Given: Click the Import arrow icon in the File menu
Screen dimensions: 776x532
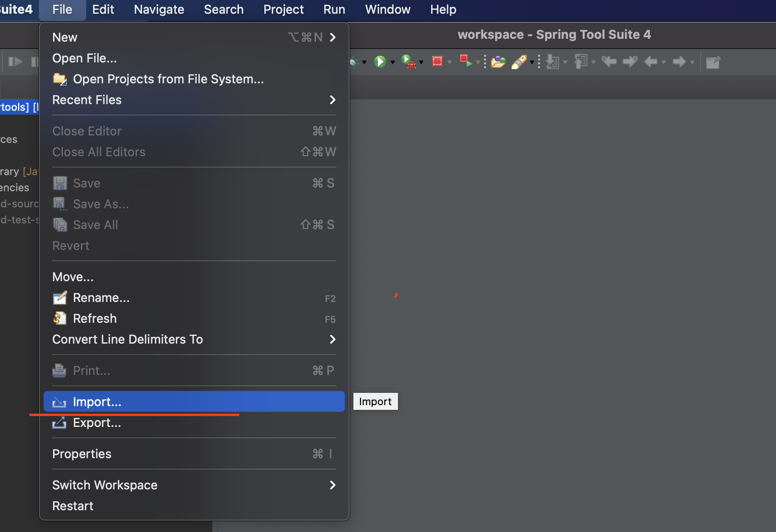Looking at the screenshot, I should point(59,402).
